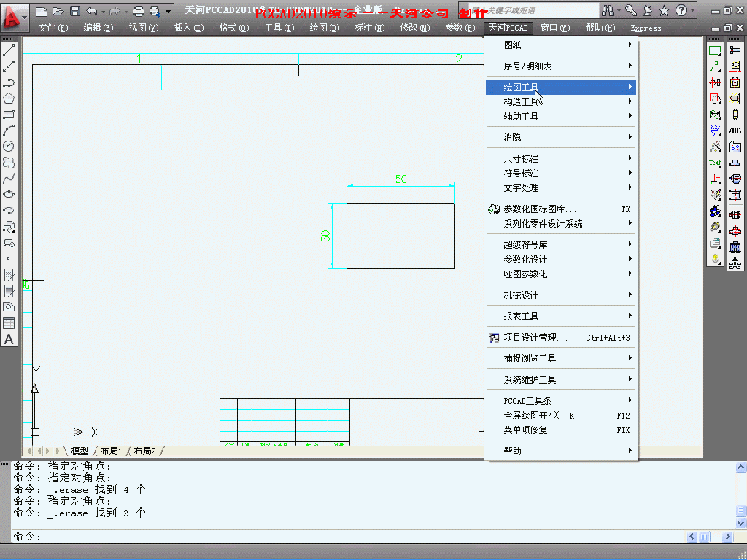Pick the Ellipse tool
The width and height of the screenshot is (747, 560).
click(9, 195)
